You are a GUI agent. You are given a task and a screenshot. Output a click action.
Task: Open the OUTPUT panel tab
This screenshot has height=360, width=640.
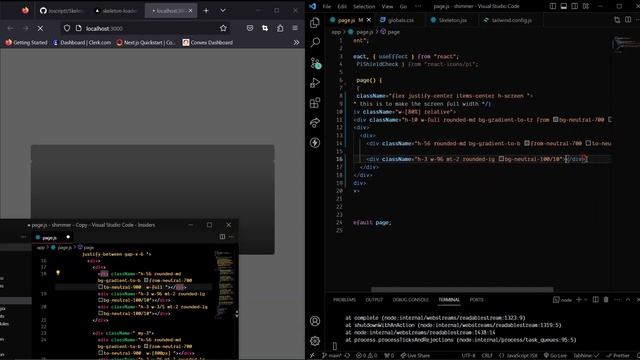click(374, 300)
